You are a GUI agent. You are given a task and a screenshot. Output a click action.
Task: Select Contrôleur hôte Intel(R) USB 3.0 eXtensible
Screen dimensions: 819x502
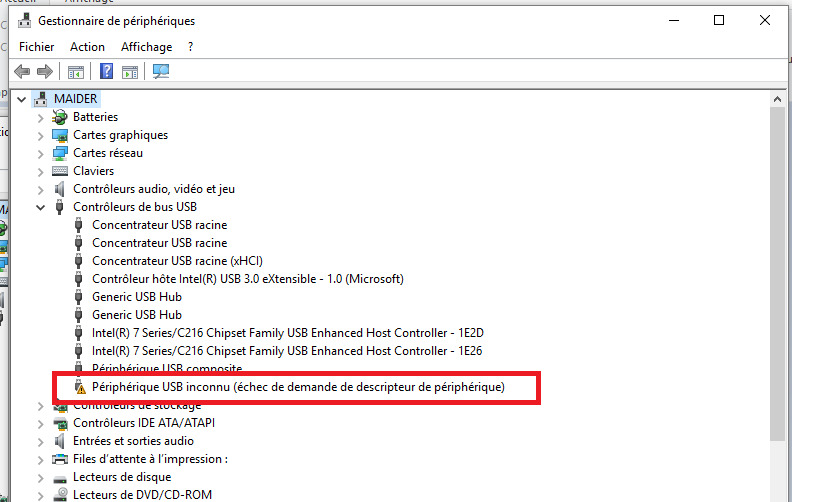click(x=248, y=279)
